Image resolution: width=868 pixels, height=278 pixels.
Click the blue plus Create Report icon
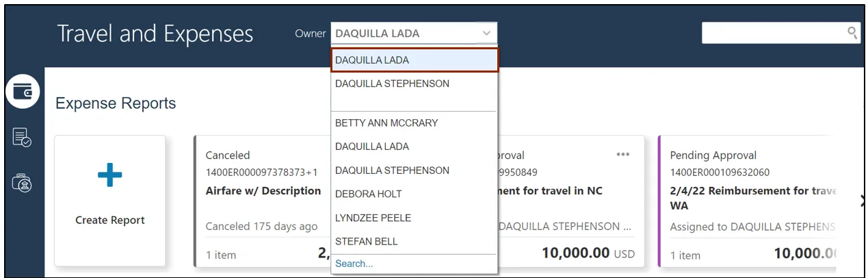pos(109,175)
